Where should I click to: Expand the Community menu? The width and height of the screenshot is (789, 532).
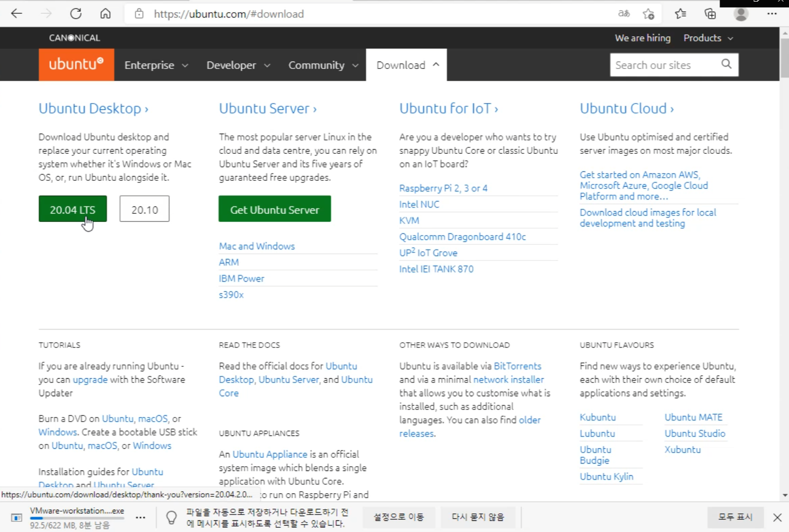tap(323, 65)
